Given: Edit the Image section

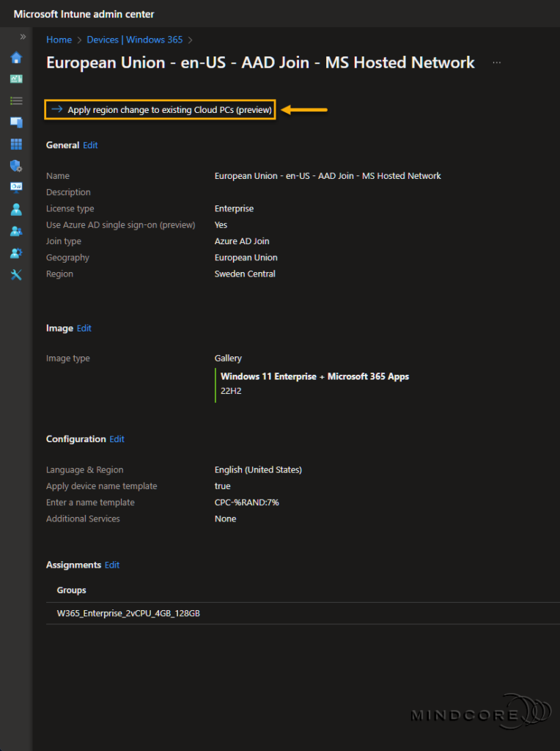Looking at the screenshot, I should point(84,328).
